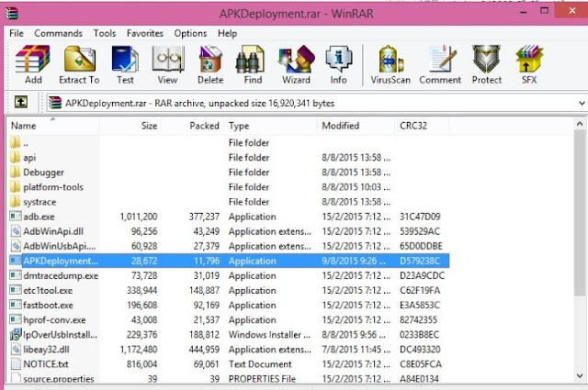Click the IpOverUsbInstall installer icon
Viewport: 588px width, 390px height.
point(16,334)
